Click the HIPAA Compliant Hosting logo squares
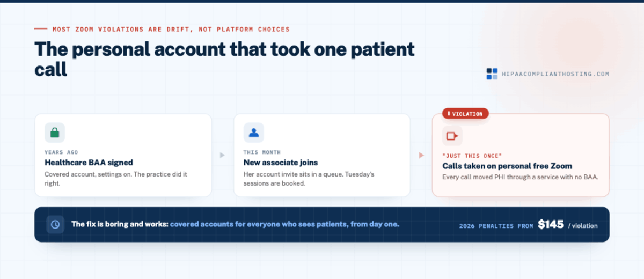Screen dimensions: 644x279 point(492,74)
